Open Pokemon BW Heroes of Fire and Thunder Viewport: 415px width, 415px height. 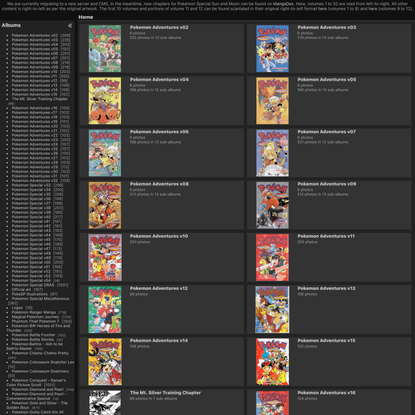tap(38, 328)
